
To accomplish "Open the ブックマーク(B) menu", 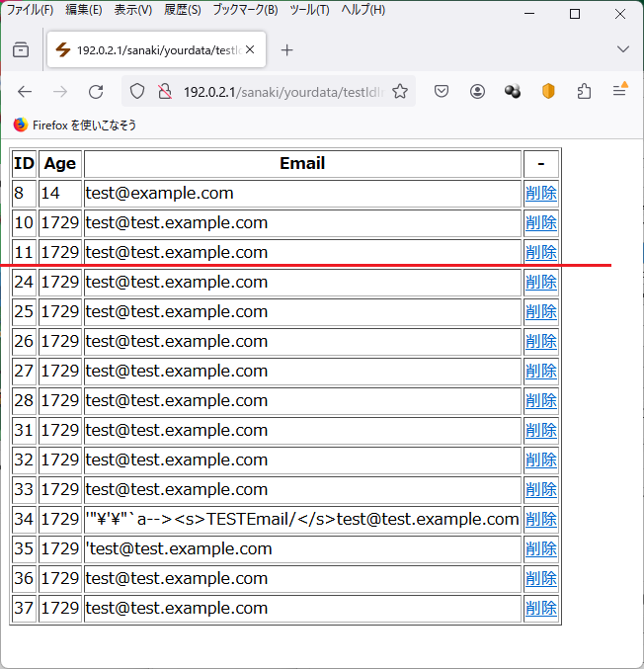I will (245, 10).
